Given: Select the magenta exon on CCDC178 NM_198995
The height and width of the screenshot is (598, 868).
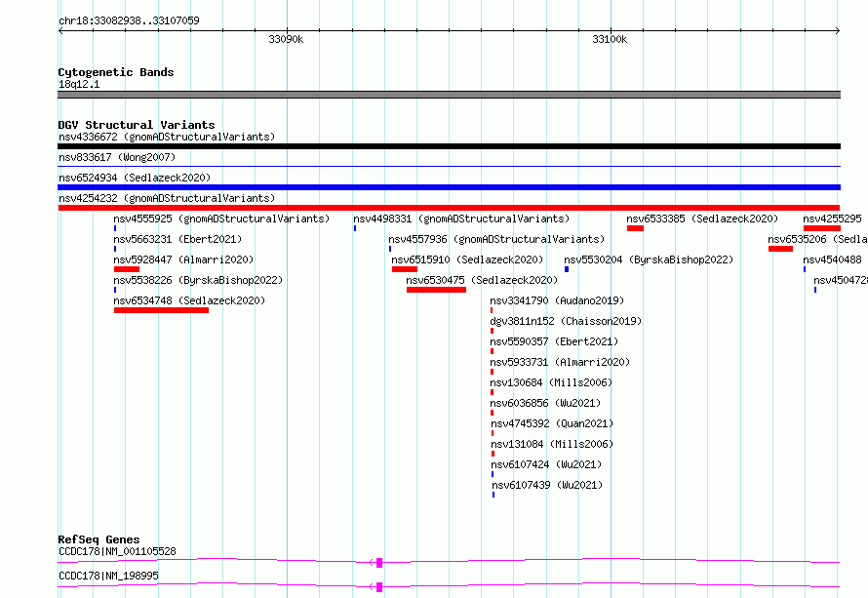Looking at the screenshot, I should click(x=379, y=587).
